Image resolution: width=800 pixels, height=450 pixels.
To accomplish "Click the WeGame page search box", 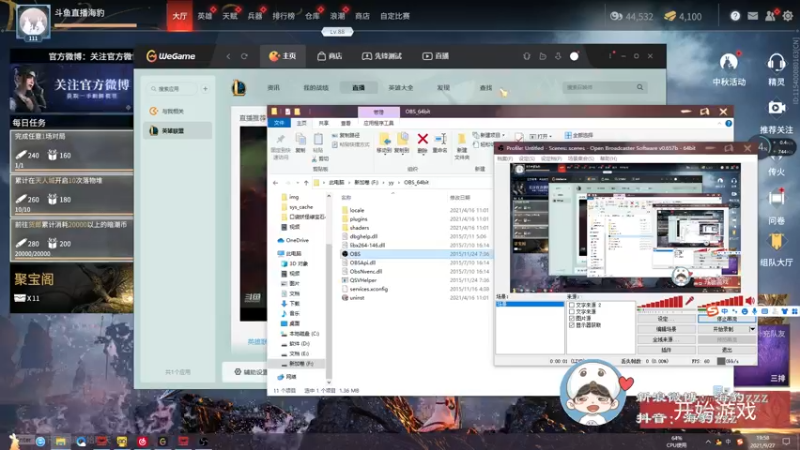I will click(605, 88).
